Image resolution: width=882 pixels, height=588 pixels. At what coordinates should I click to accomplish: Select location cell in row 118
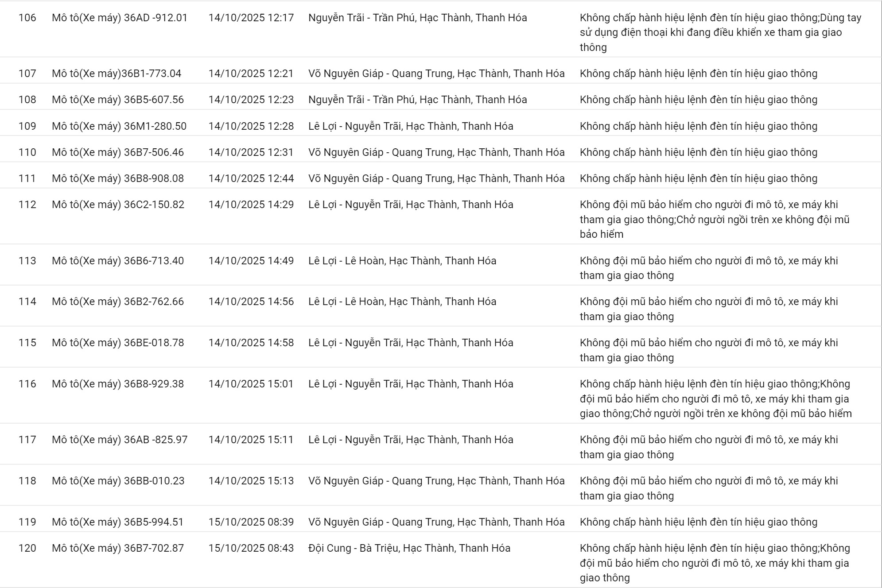[x=436, y=481]
